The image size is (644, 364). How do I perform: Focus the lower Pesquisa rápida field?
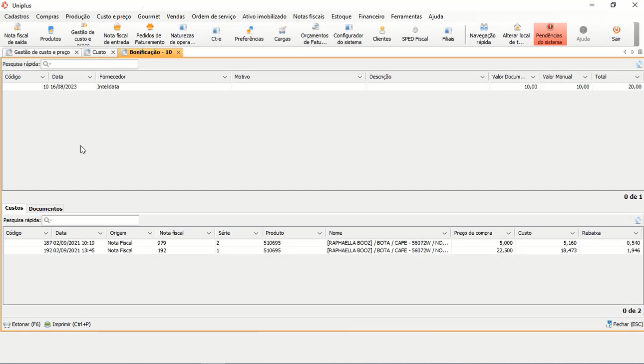tap(90, 220)
